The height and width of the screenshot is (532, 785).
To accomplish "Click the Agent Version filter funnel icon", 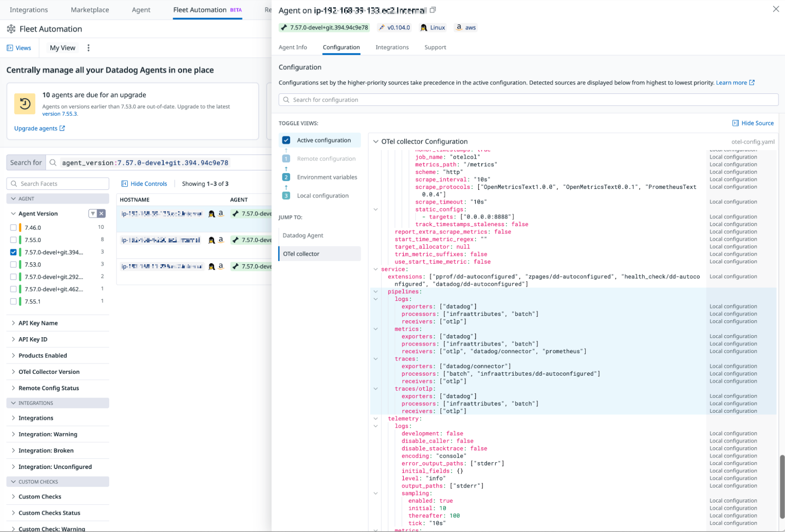I will 93,213.
